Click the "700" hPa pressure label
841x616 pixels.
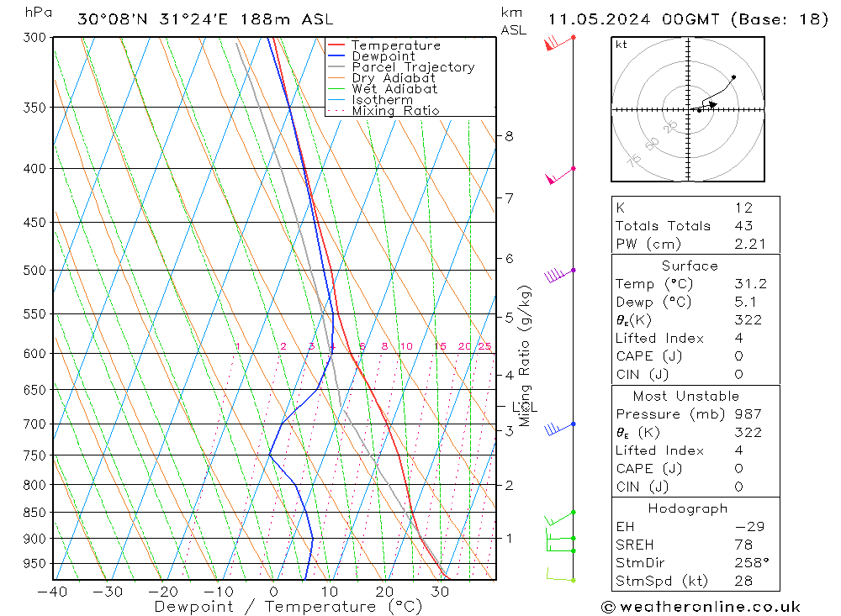click(34, 424)
